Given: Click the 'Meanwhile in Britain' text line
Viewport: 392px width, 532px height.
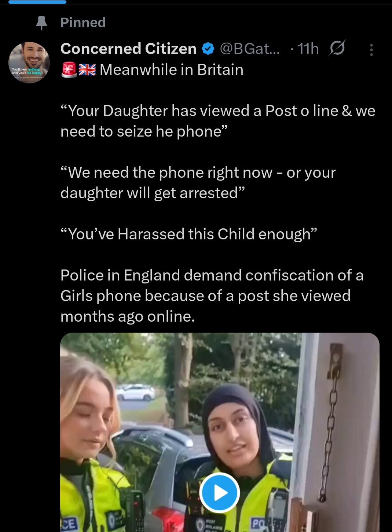Looking at the screenshot, I should point(172,69).
